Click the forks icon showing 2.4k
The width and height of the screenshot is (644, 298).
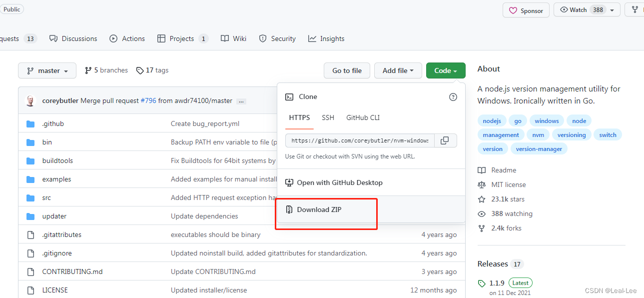pos(481,228)
